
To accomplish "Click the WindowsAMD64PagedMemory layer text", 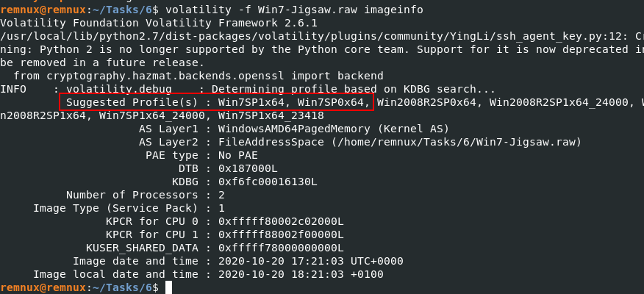I will click(x=294, y=129).
